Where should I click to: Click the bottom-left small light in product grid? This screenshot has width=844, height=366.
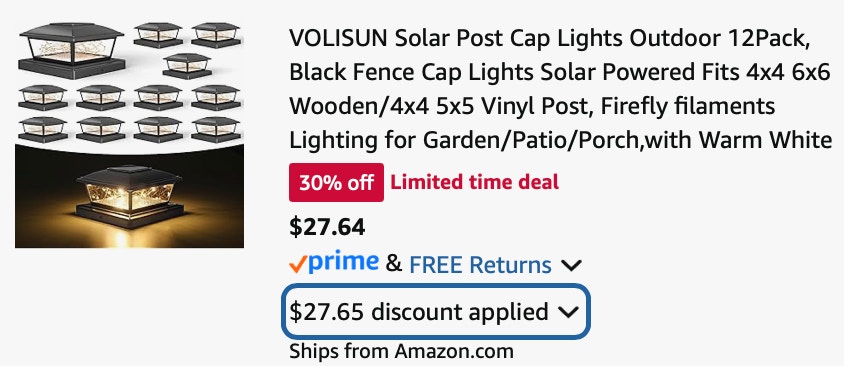(43, 130)
